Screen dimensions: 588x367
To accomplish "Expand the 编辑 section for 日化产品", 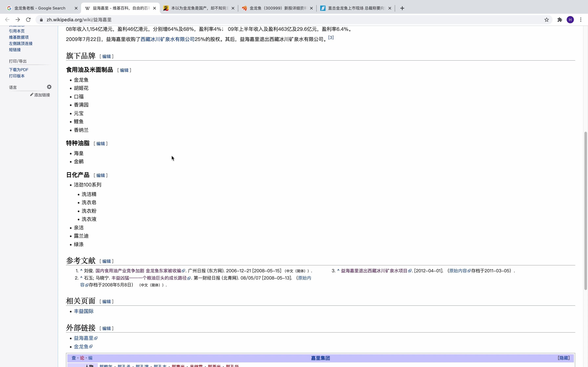I will 100,175.
